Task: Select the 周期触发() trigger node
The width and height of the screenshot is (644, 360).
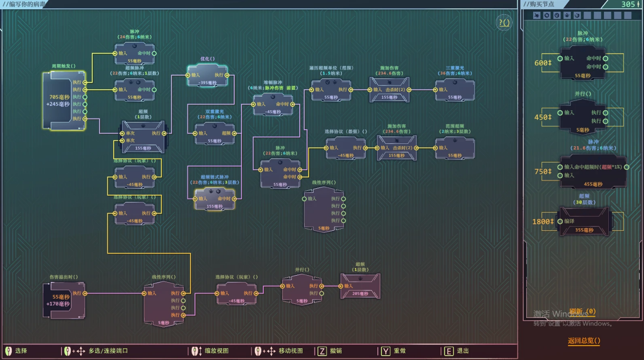Action: point(63,100)
